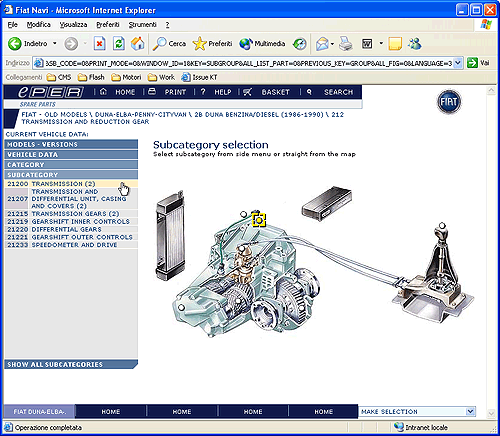This screenshot has height=436, width=500.
Task: Click the yellow highlighted hotspot on gearbox
Action: 259,220
